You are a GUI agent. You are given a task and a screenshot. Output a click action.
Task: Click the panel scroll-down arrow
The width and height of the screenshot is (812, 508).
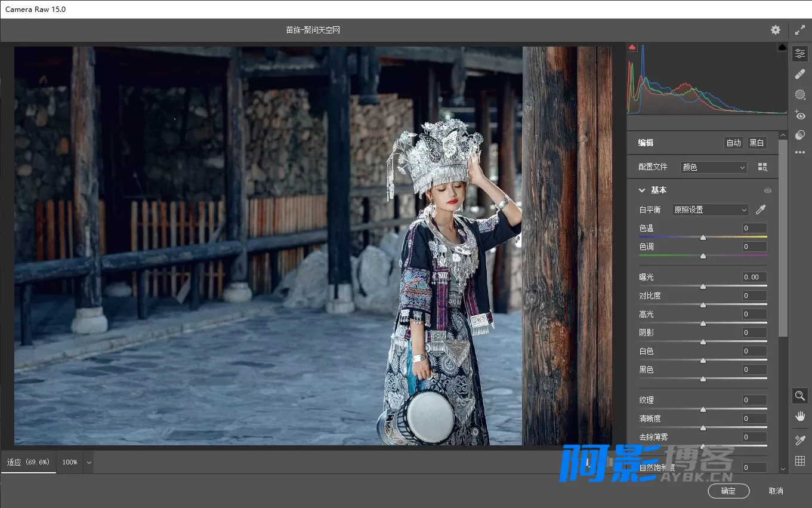tap(783, 469)
